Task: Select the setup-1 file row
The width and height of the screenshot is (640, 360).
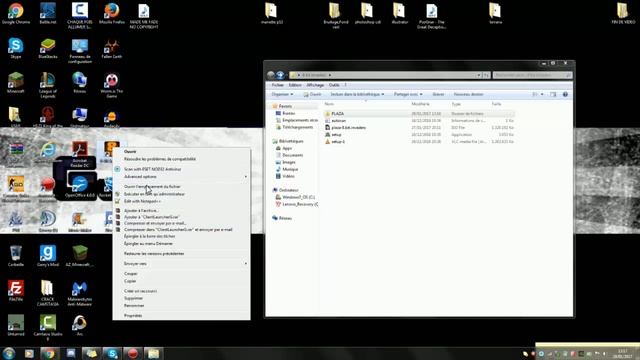Action: click(x=419, y=142)
